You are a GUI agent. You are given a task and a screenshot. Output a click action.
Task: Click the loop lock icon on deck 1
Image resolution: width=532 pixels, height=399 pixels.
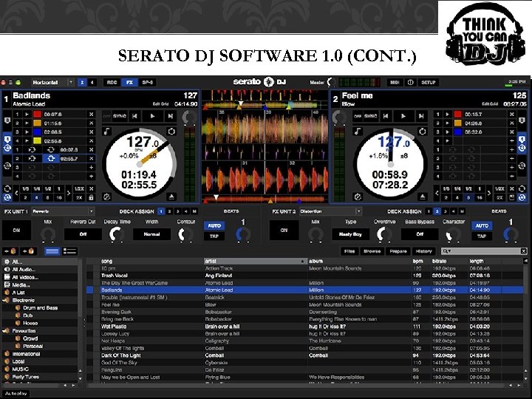[92, 197]
